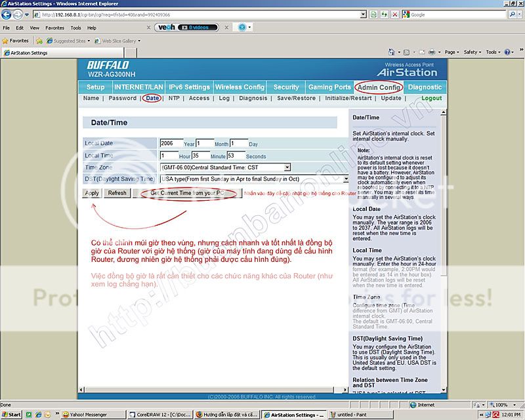Click the Windows Start button
The width and height of the screenshot is (525, 420).
pos(11,415)
